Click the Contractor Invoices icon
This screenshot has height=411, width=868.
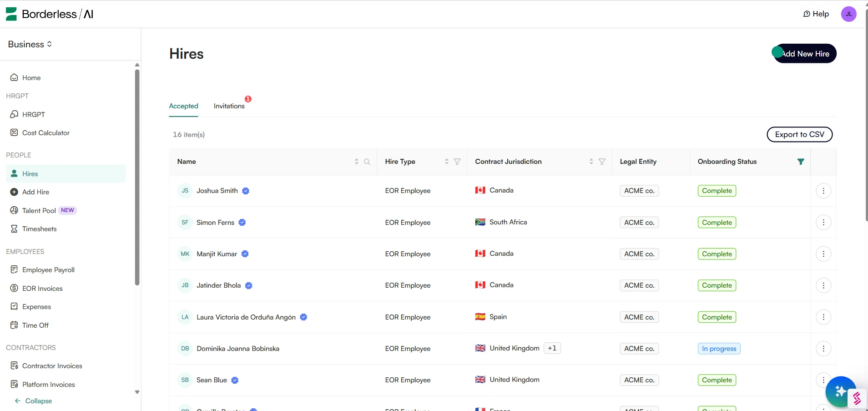tap(14, 366)
